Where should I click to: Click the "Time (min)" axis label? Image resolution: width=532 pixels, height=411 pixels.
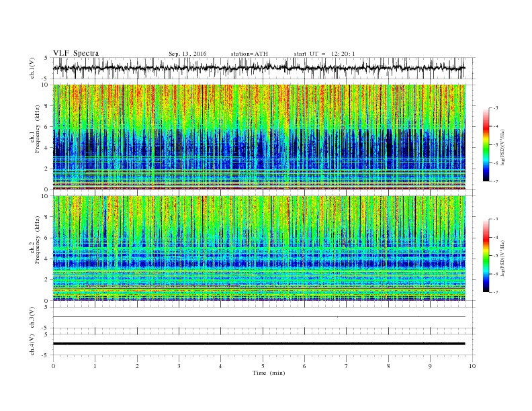269,373
